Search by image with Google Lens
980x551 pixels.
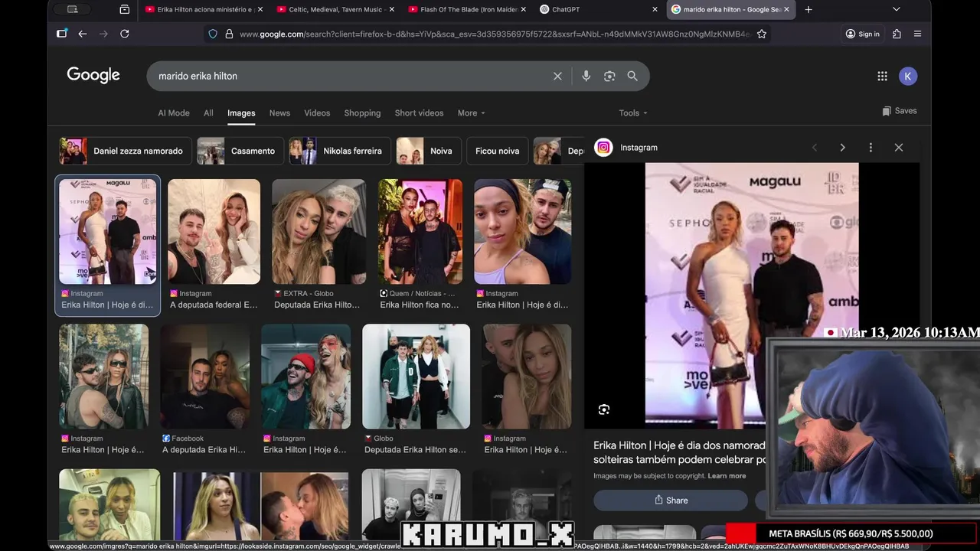coord(609,76)
